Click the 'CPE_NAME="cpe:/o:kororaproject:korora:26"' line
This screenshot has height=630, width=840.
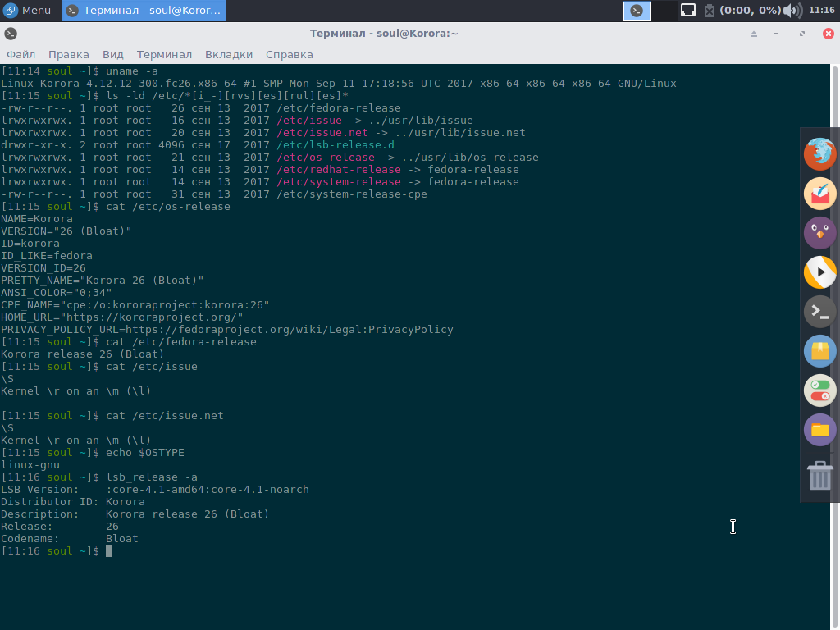click(135, 305)
